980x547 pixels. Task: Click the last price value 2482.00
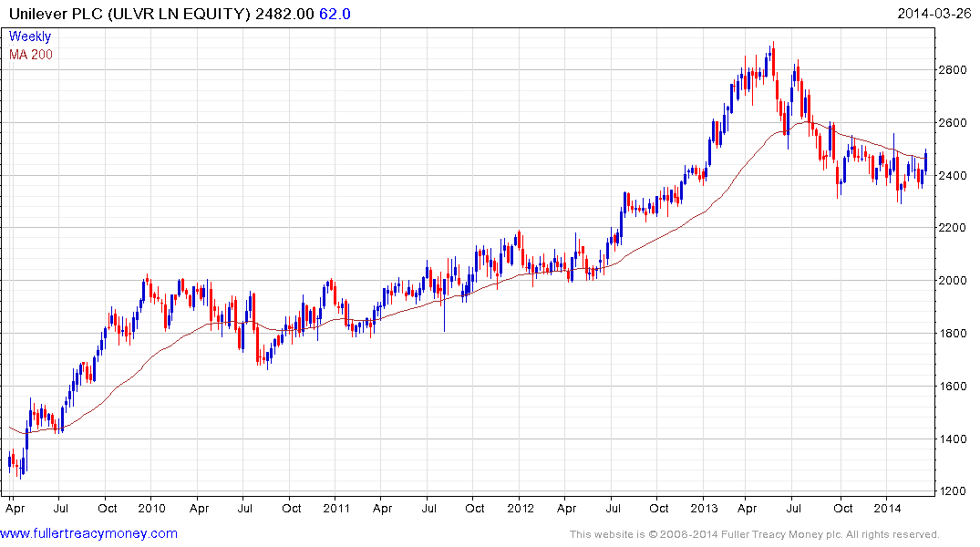(x=284, y=14)
